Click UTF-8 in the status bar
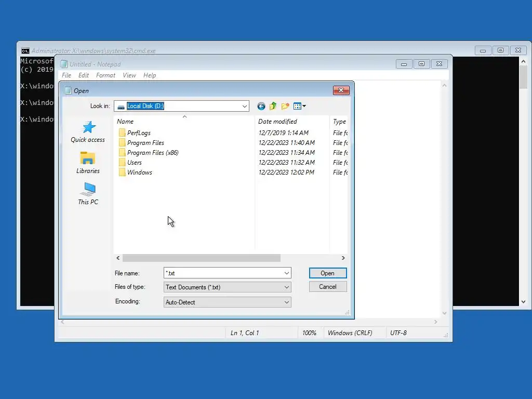This screenshot has width=532, height=399. [398, 333]
